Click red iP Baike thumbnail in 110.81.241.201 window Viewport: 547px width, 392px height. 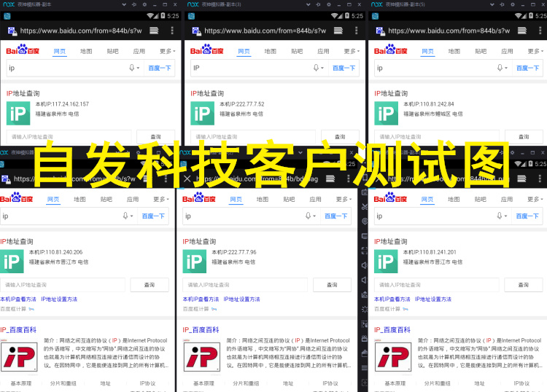coord(393,356)
